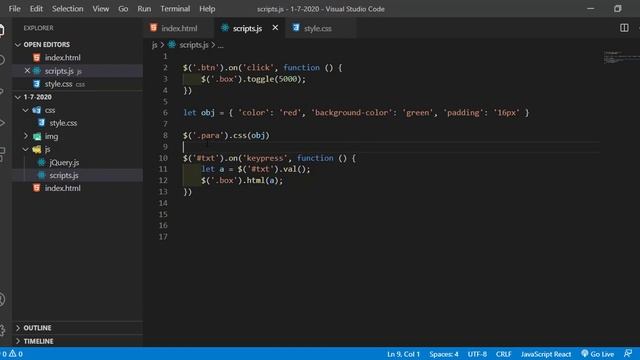Screen dimensions: 640x360
Task: Place cursor on line 15
Action: (392, 214)
